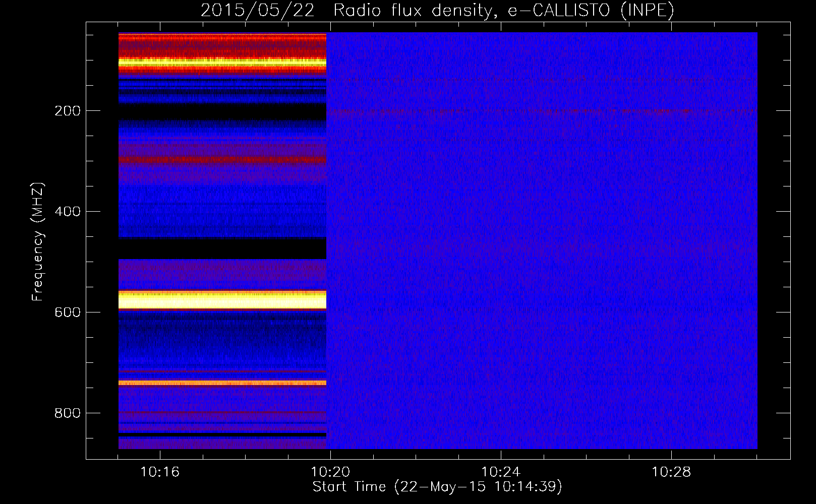The width and height of the screenshot is (816, 504).
Task: Click the 200 frequency tick label
Action: coord(68,111)
